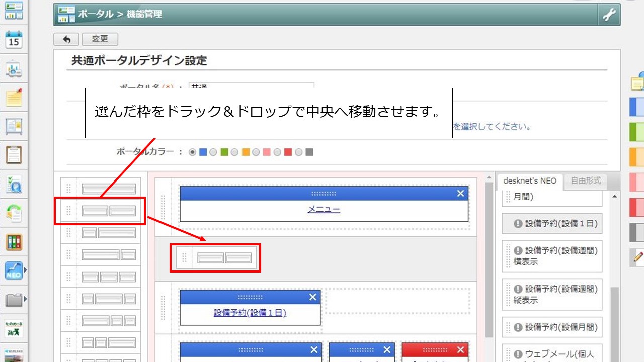Click the portal icon in the title bar
This screenshot has width=644, height=362.
(x=66, y=15)
